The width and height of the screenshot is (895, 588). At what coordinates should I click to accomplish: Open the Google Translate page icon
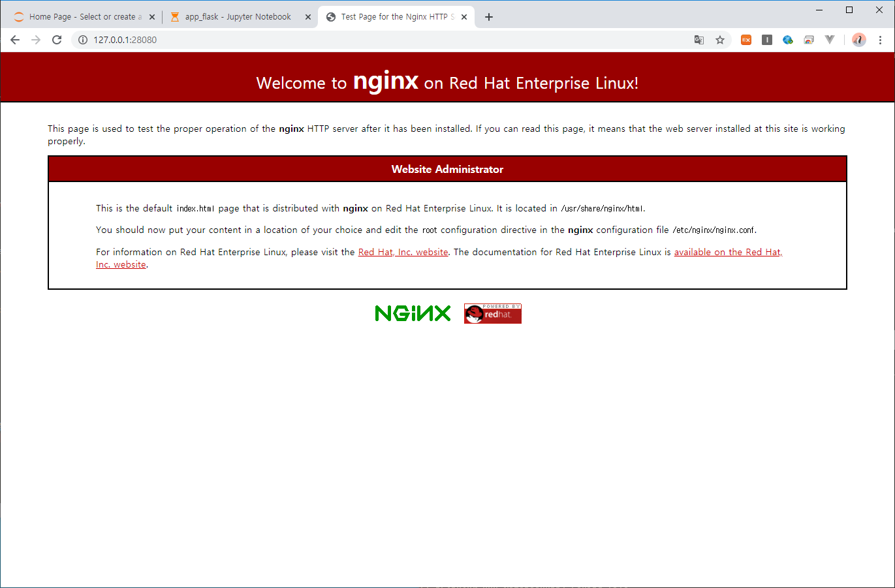pyautogui.click(x=699, y=40)
